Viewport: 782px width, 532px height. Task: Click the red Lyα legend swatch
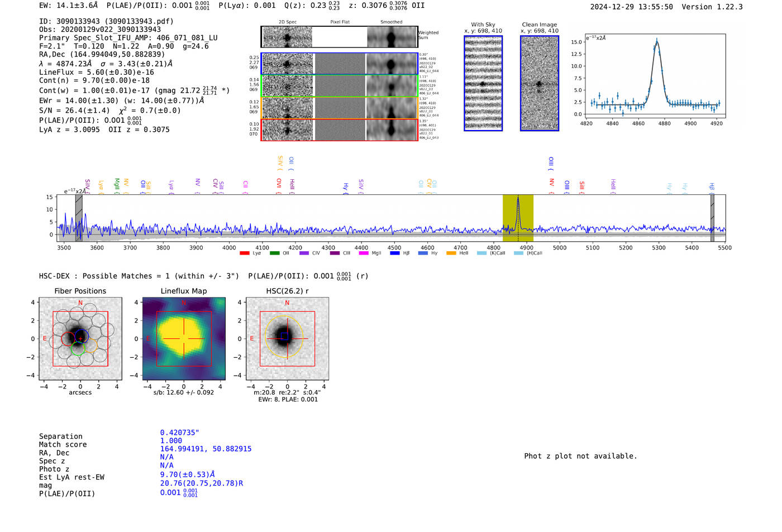click(x=244, y=253)
